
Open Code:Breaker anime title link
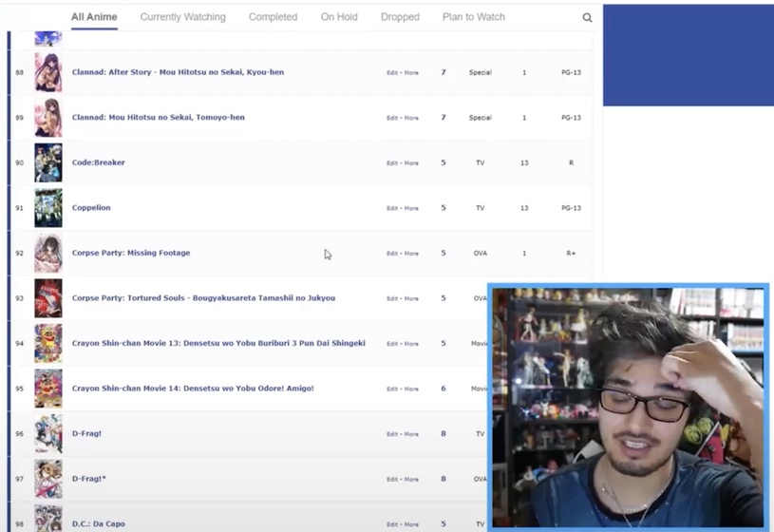(99, 162)
